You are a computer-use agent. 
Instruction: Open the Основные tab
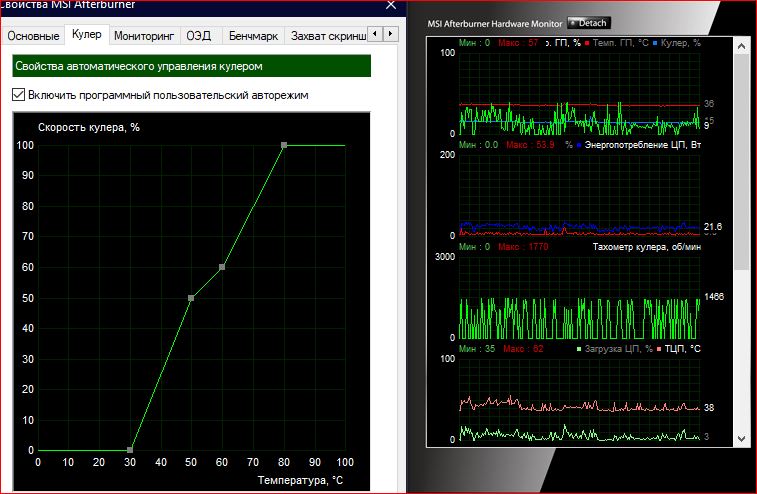click(33, 36)
